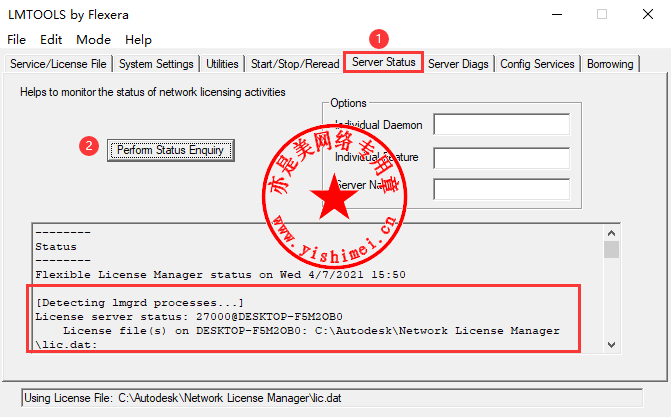Viewport: 671px width, 417px height.
Task: Open the Borrowing tab
Action: [610, 64]
